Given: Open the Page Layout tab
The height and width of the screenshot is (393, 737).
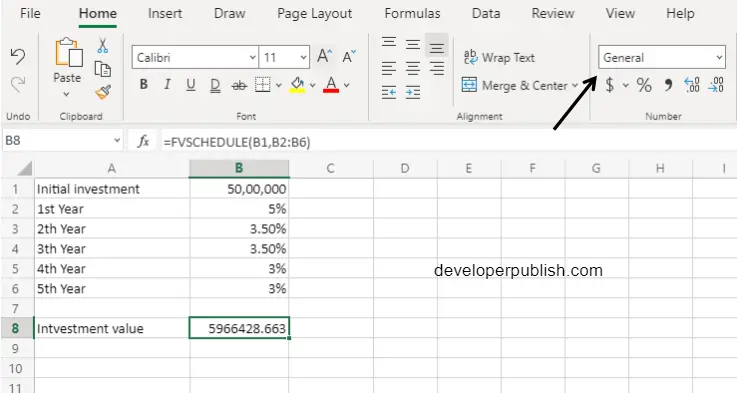Looking at the screenshot, I should [314, 13].
